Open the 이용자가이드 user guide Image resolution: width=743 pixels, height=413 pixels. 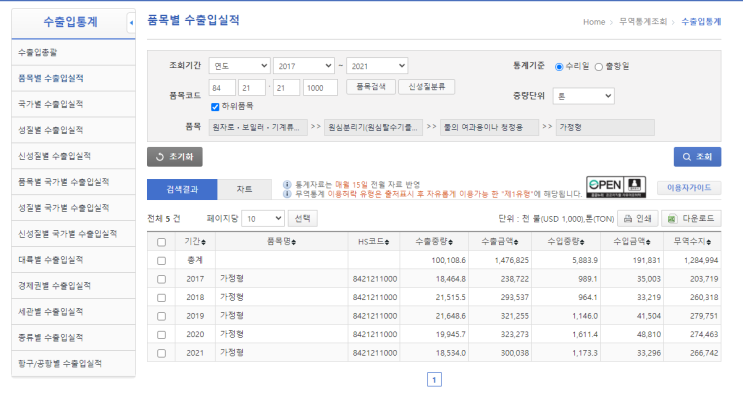[688, 187]
